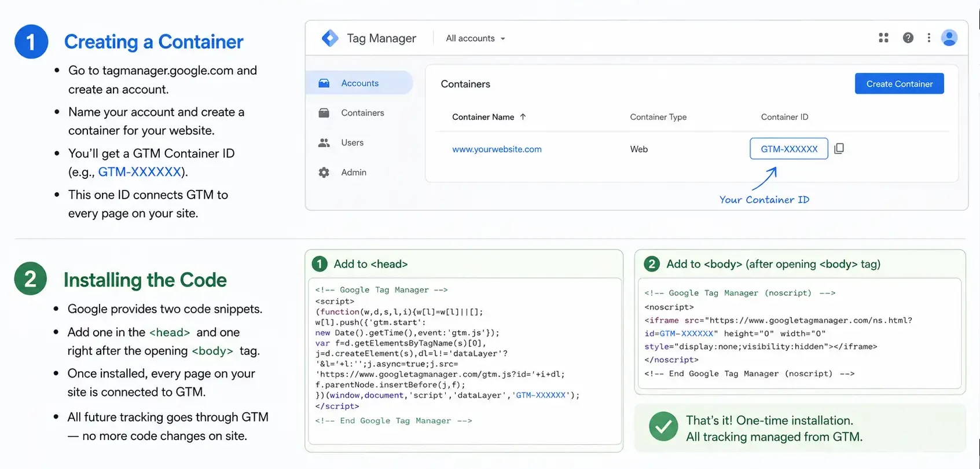The width and height of the screenshot is (980, 469).
Task: Click the Installing the Code heading
Action: pos(145,280)
